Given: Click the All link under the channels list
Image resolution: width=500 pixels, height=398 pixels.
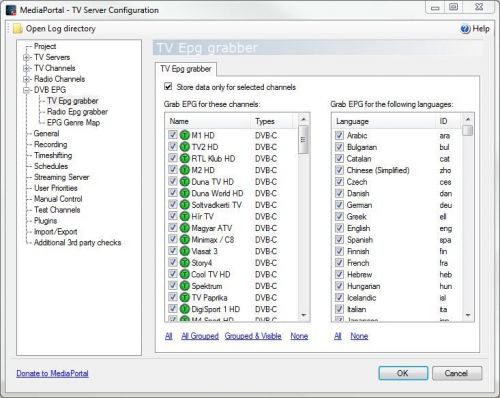Looking at the screenshot, I should point(169,336).
